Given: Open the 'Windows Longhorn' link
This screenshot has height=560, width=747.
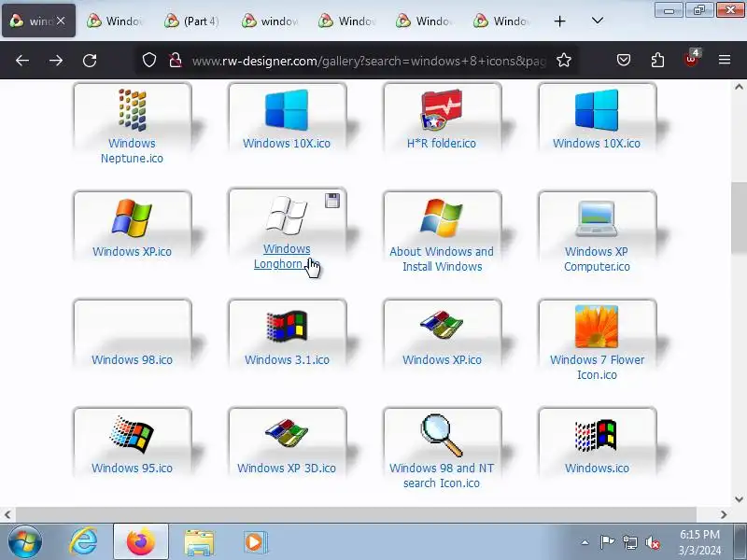Looking at the screenshot, I should (x=285, y=256).
